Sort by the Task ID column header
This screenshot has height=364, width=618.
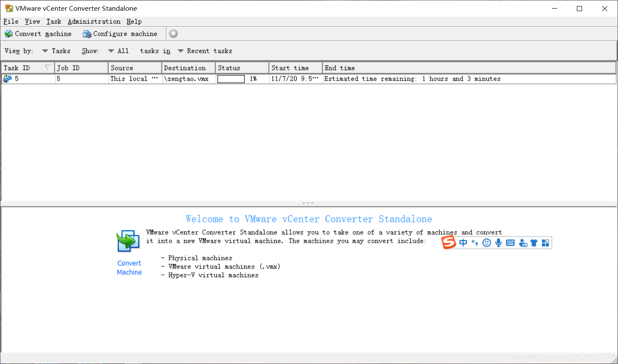click(28, 68)
